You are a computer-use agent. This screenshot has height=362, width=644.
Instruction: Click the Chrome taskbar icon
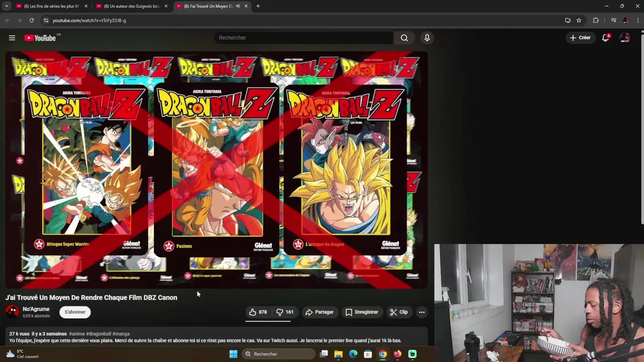pyautogui.click(x=383, y=354)
